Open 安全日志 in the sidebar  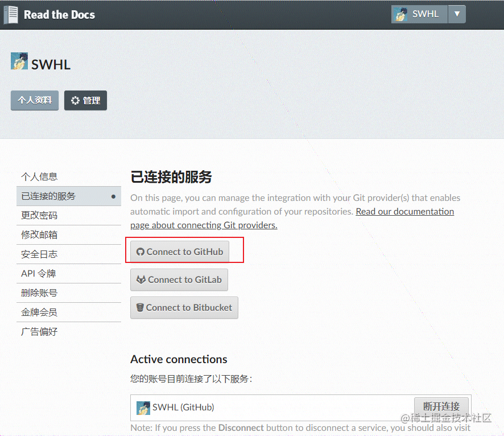[69, 254]
